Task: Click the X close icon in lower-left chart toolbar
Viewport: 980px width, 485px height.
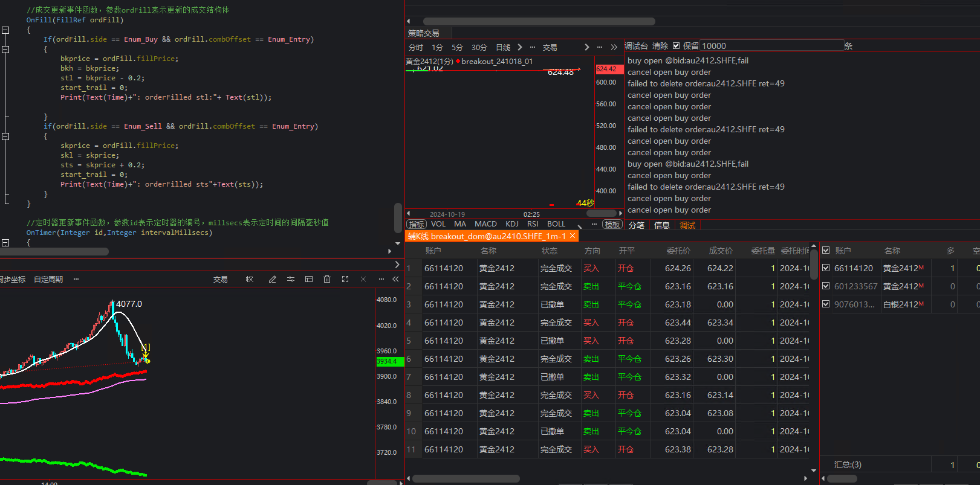Action: [363, 279]
